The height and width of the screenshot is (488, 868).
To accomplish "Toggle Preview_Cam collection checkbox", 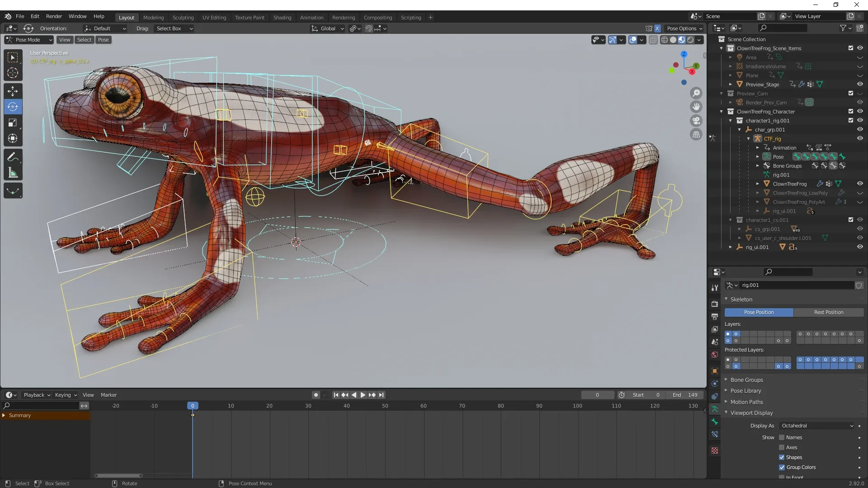I will coord(851,93).
